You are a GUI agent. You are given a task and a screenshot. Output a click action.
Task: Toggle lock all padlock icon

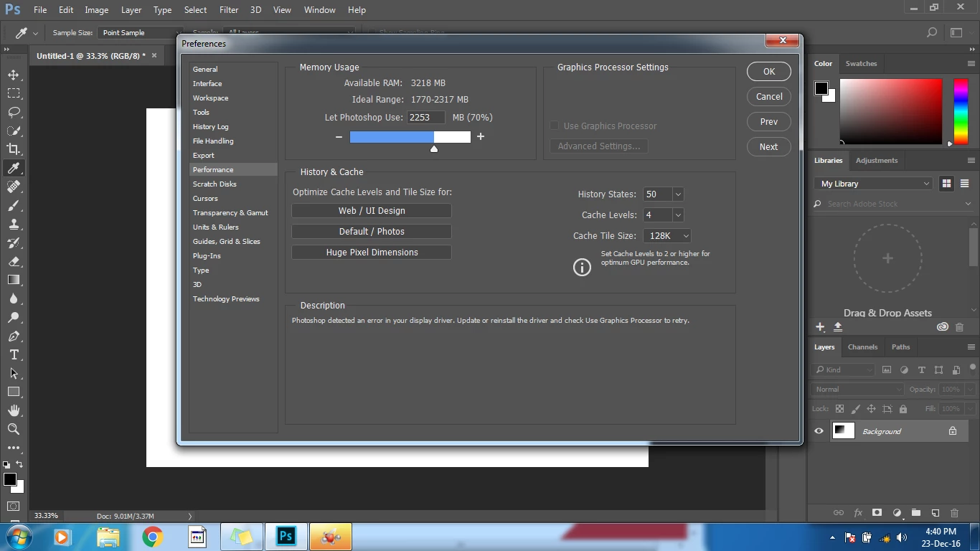point(903,409)
